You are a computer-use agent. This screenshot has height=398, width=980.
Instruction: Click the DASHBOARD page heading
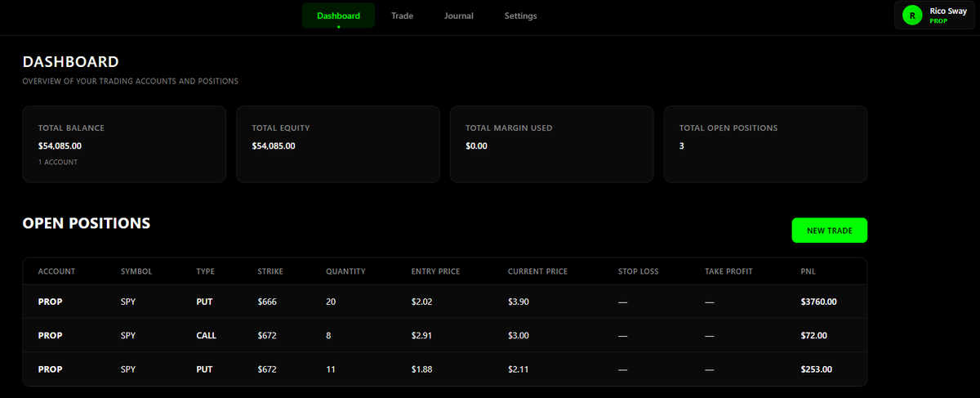(x=71, y=61)
